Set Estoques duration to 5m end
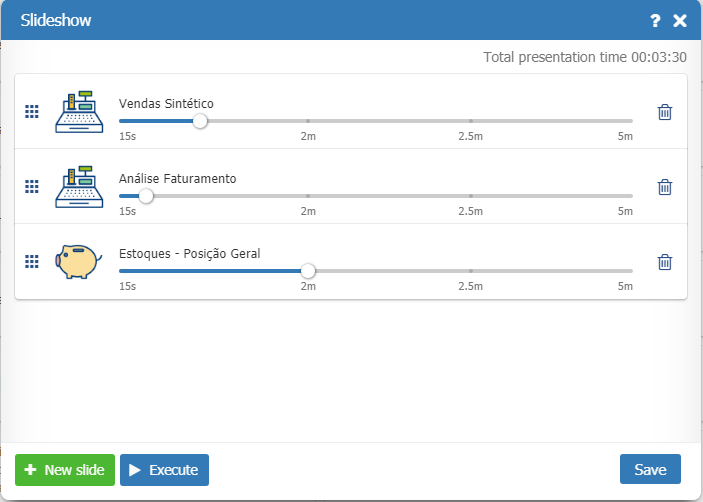The width and height of the screenshot is (703, 502). coord(632,270)
